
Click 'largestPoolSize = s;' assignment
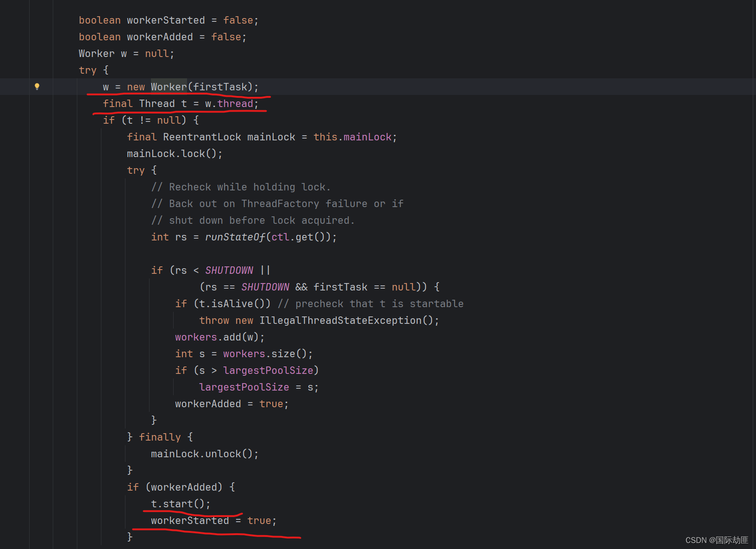coord(259,387)
